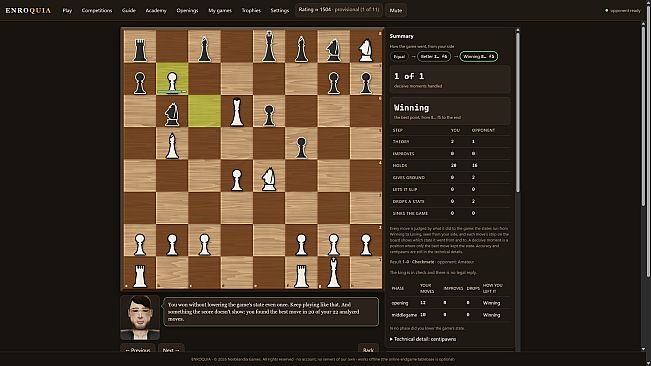The width and height of the screenshot is (651, 366).
Task: Open the Academy tab
Action: pyautogui.click(x=156, y=10)
